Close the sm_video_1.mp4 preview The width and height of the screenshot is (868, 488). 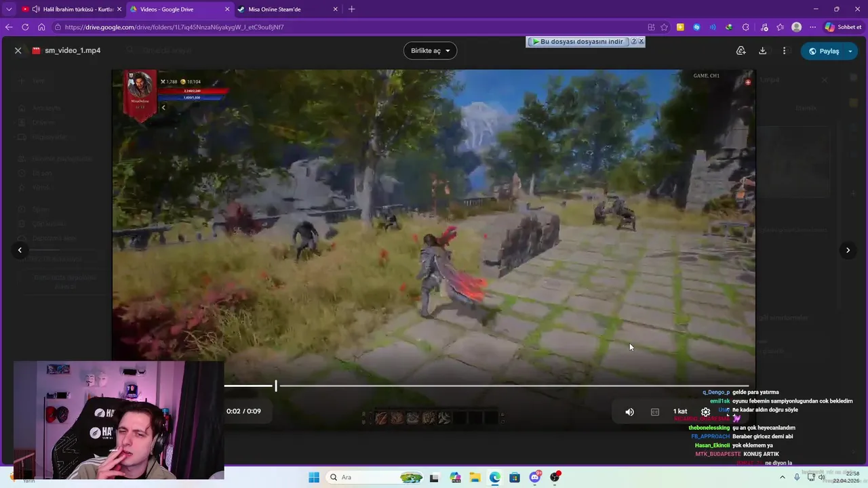point(18,51)
